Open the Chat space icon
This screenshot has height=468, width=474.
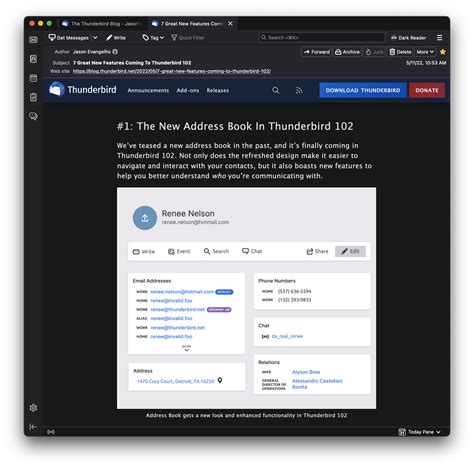tap(33, 116)
